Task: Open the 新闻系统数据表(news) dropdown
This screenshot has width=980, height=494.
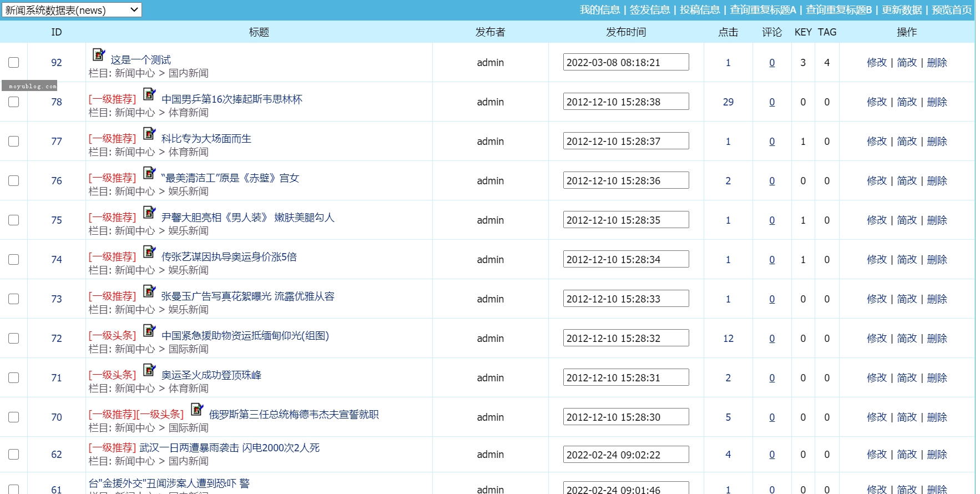Action: pos(72,10)
